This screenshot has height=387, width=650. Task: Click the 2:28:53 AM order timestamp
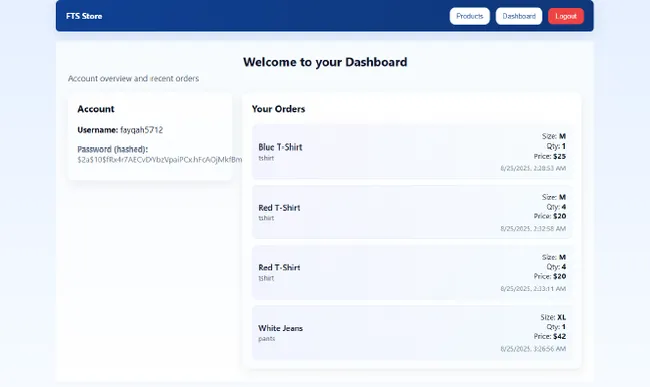[x=533, y=168]
